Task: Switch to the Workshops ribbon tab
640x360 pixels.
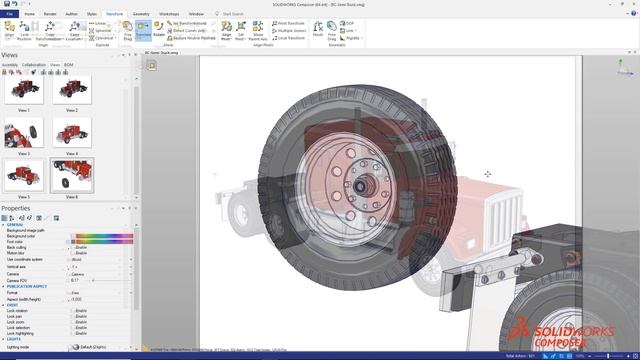Action: 169,14
